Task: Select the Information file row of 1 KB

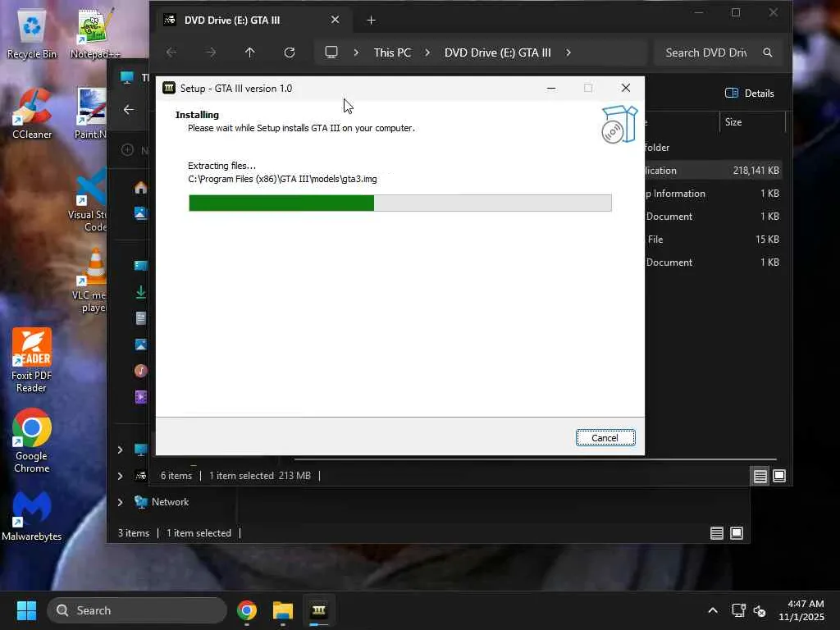Action: coord(713,194)
